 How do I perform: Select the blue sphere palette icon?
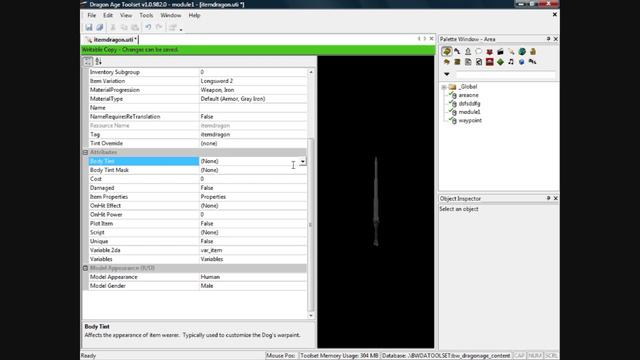click(522, 62)
